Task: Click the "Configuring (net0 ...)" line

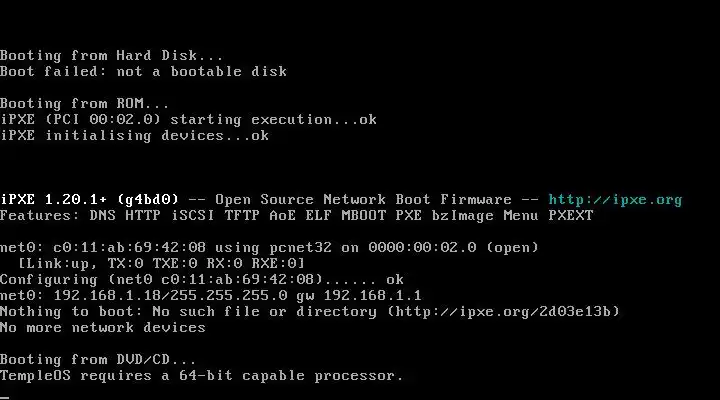Action: (x=202, y=279)
